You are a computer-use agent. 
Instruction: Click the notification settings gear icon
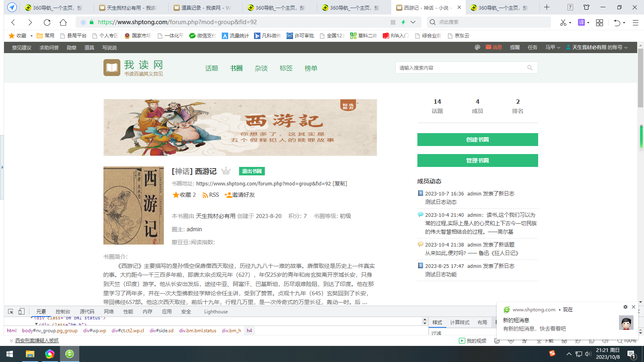(625, 307)
